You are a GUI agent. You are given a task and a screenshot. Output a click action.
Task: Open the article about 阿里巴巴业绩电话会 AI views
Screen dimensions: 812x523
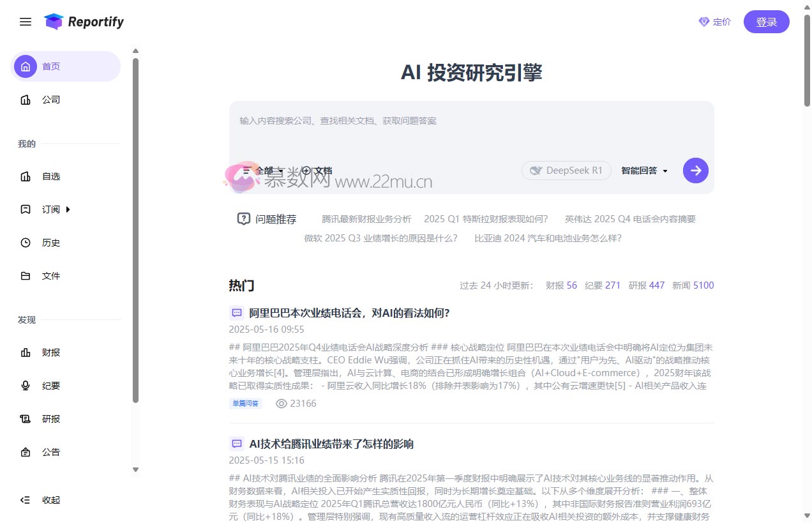[350, 313]
